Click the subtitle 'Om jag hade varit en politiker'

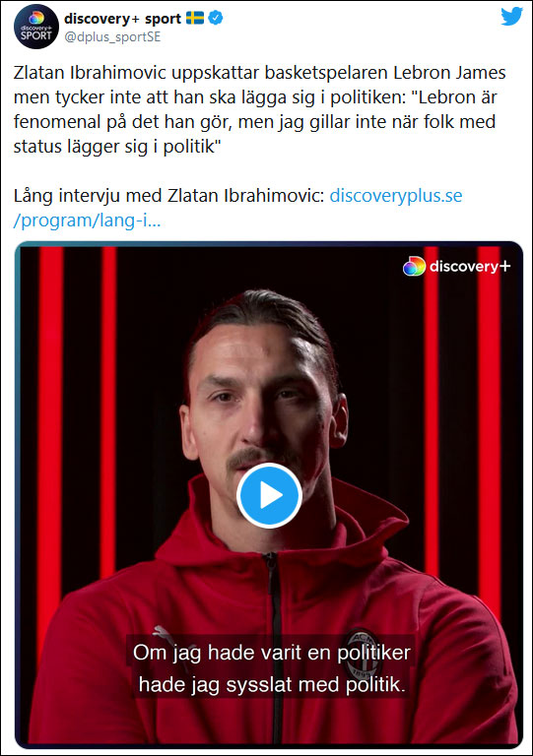point(272,653)
